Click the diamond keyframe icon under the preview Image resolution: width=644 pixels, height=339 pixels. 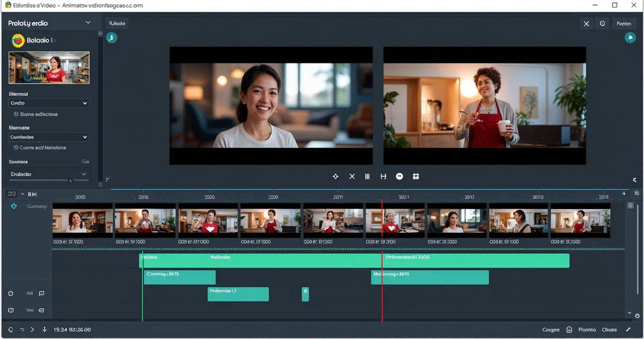click(x=335, y=176)
